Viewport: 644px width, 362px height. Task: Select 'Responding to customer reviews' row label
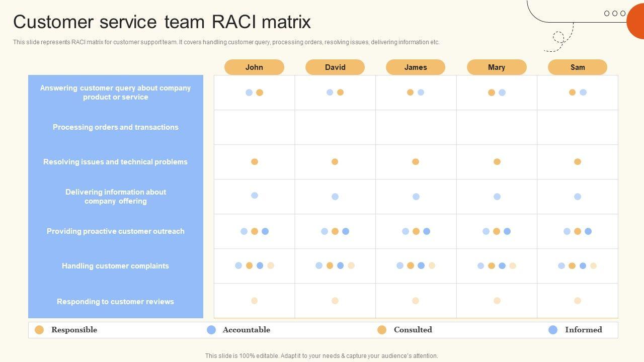coord(115,302)
